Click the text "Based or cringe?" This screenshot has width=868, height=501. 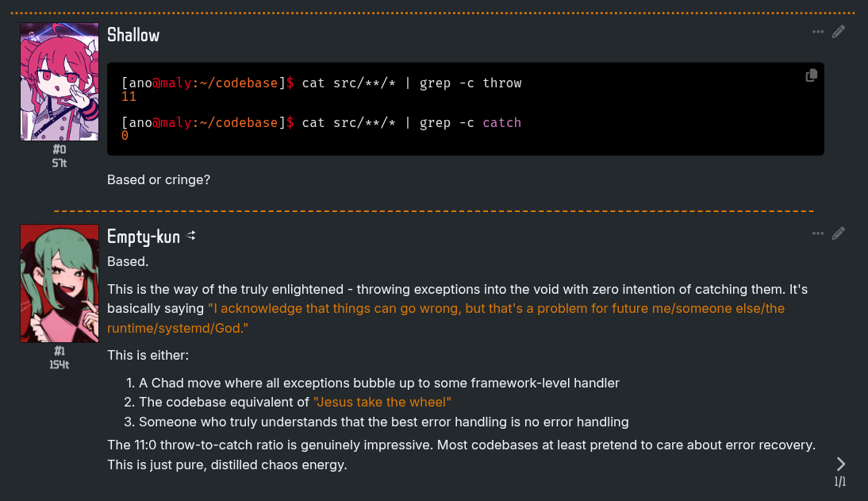tap(159, 179)
